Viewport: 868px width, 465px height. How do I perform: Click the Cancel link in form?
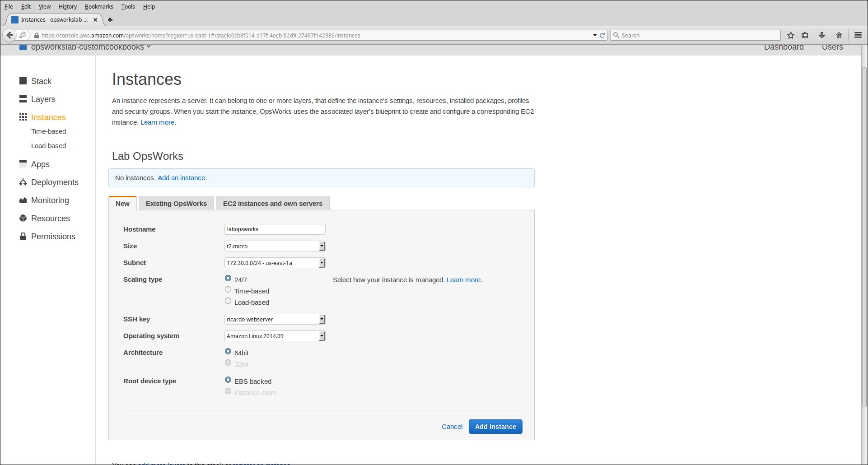452,427
